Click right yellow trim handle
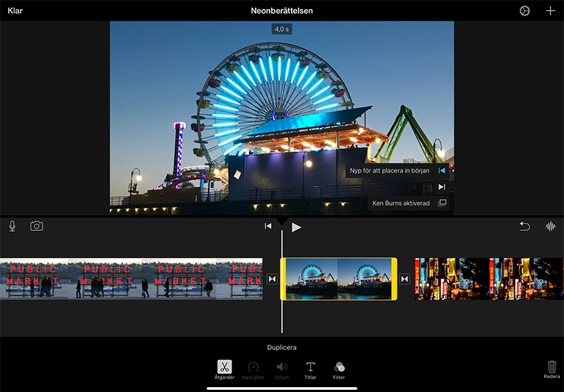Image resolution: width=564 pixels, height=392 pixels. pos(394,279)
